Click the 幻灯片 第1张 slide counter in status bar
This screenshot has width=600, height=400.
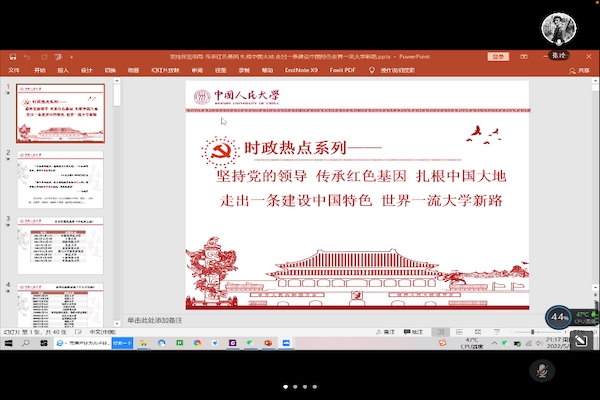[x=35, y=332]
